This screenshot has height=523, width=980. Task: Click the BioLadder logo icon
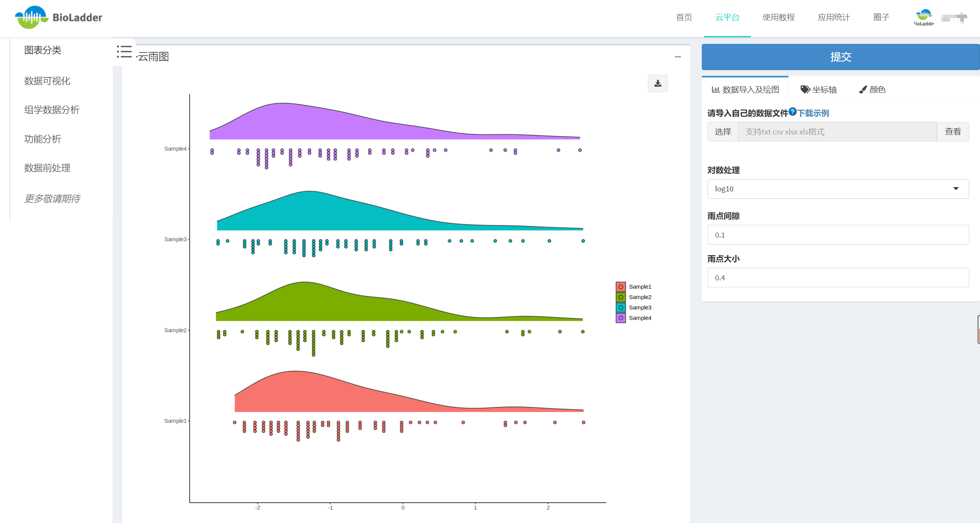pos(32,17)
